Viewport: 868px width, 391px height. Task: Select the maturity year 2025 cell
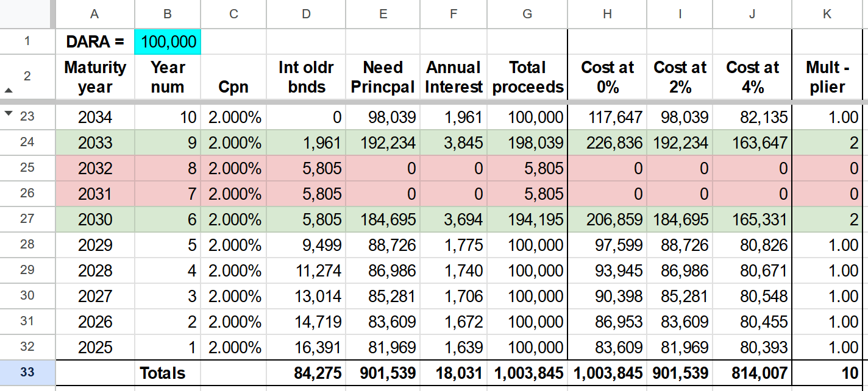point(94,347)
